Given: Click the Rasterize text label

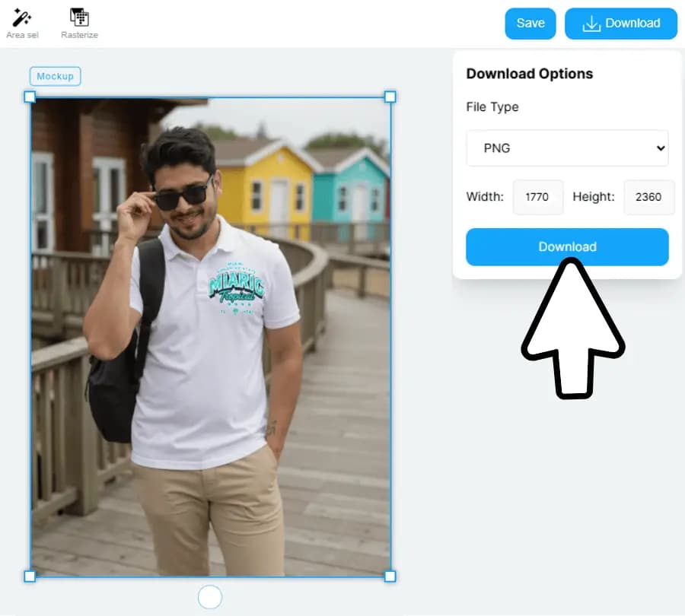Looking at the screenshot, I should click(79, 35).
